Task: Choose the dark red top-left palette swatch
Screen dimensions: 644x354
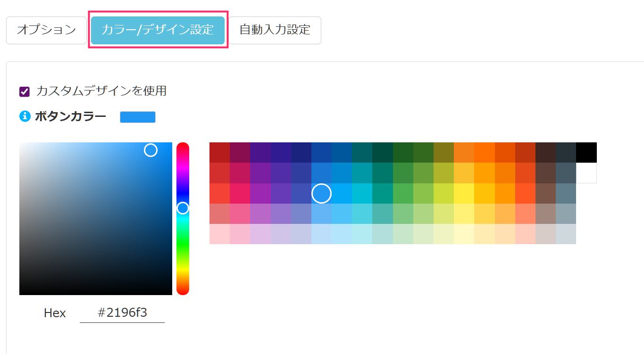Action: 219,152
